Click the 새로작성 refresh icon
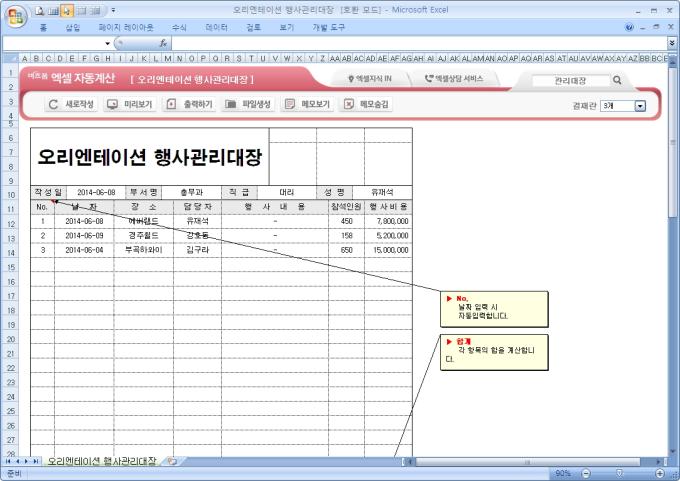 [x=53, y=105]
